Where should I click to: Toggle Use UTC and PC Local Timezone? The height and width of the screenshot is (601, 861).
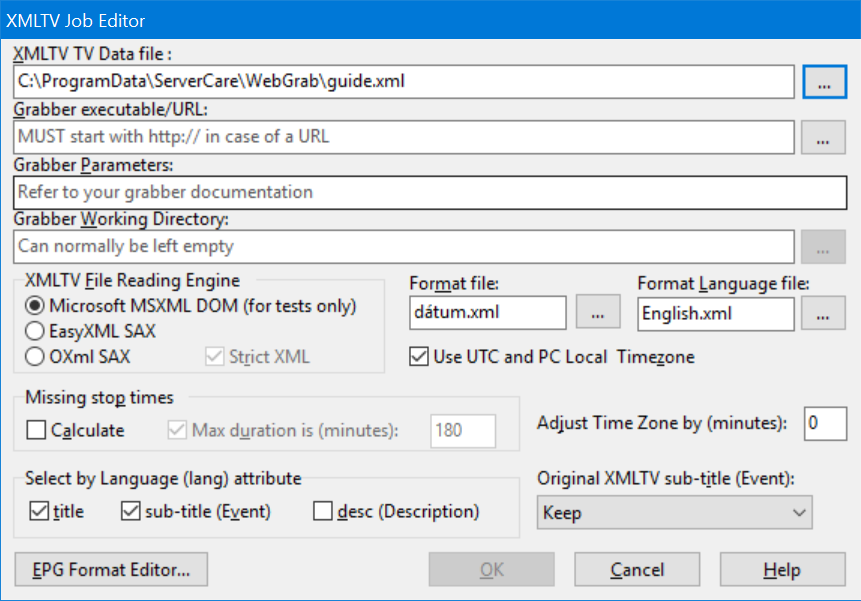419,357
